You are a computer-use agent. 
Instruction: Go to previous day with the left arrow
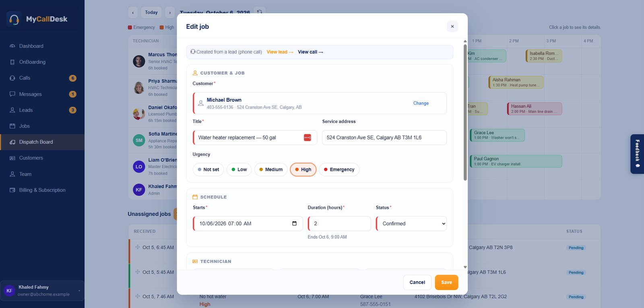pos(133,12)
